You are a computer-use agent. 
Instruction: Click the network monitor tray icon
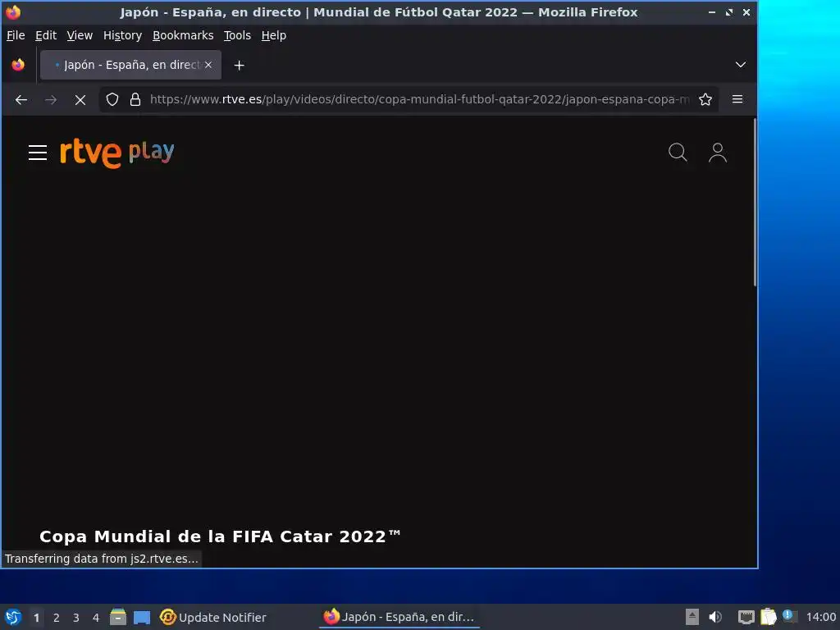[746, 617]
